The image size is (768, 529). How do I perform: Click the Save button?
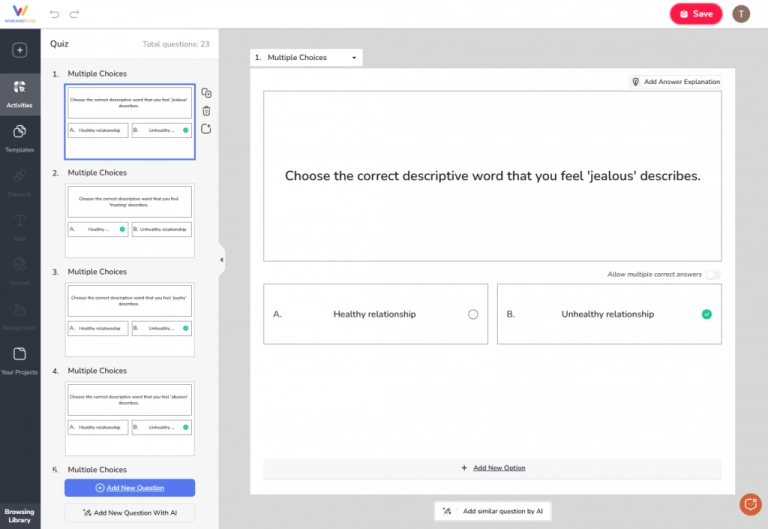[696, 14]
